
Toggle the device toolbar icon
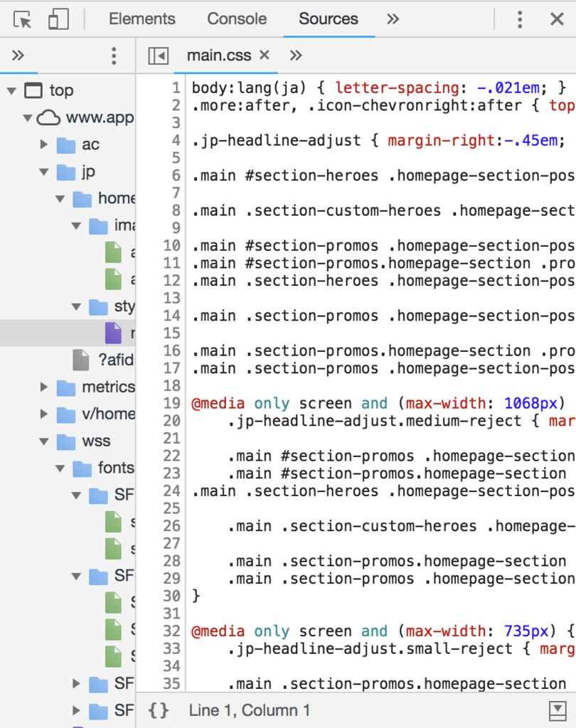(x=58, y=19)
